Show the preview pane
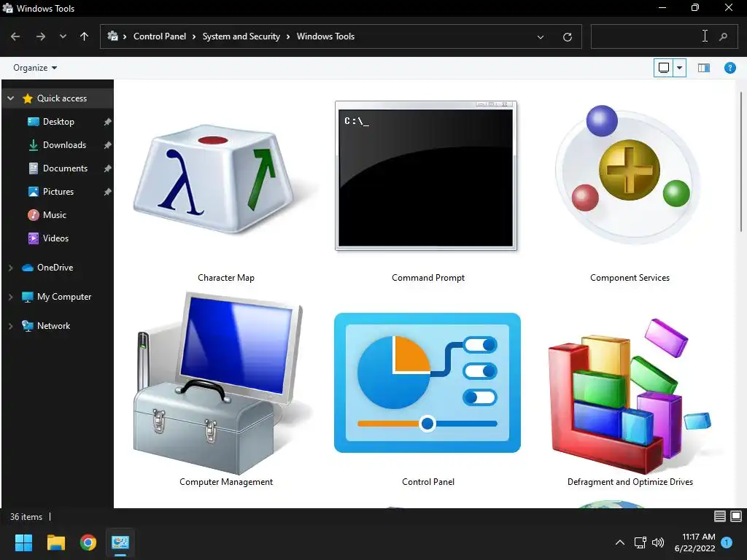Image resolution: width=747 pixels, height=560 pixels. coord(704,68)
